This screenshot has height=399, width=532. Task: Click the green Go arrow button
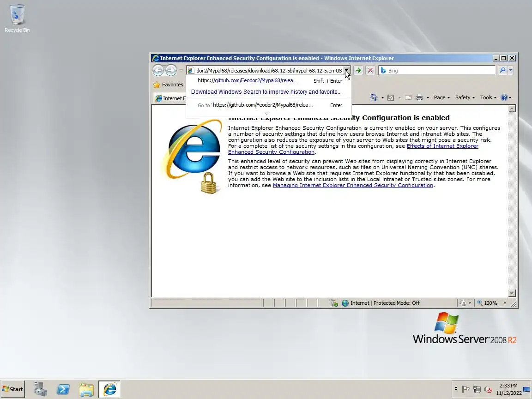(358, 70)
